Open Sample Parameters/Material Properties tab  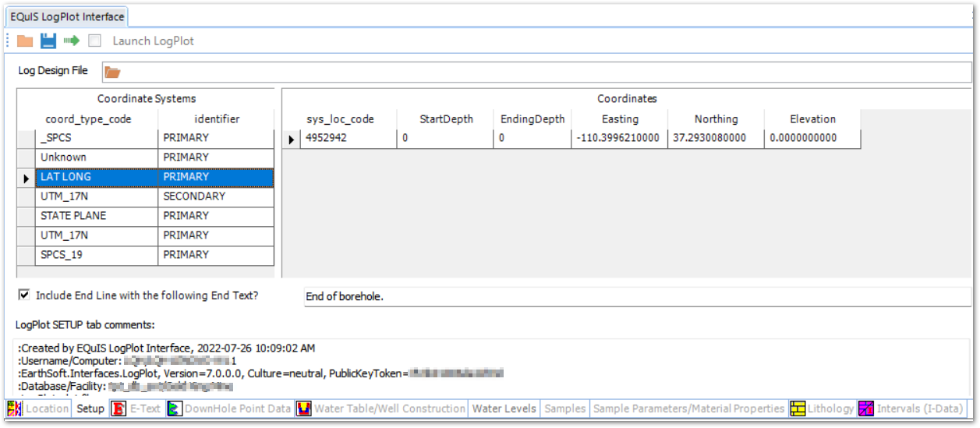[x=688, y=409]
